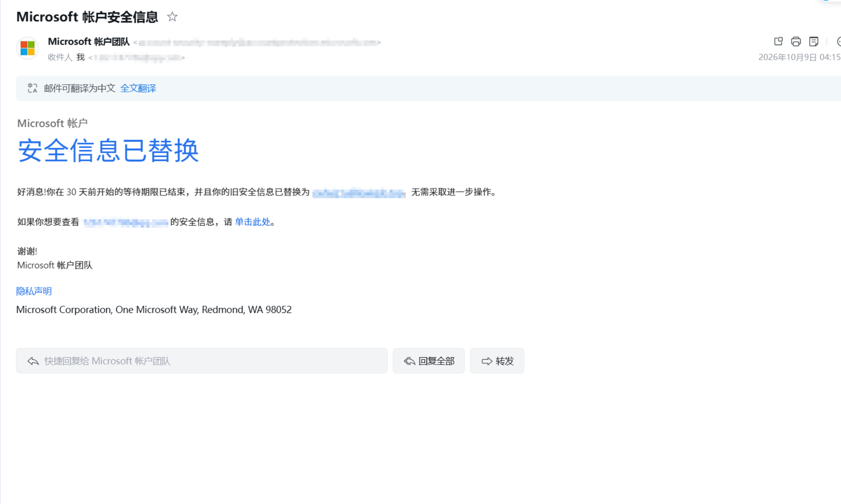Click the 邮件可翻译为中文 banner text
This screenshot has width=841, height=504.
(x=80, y=88)
